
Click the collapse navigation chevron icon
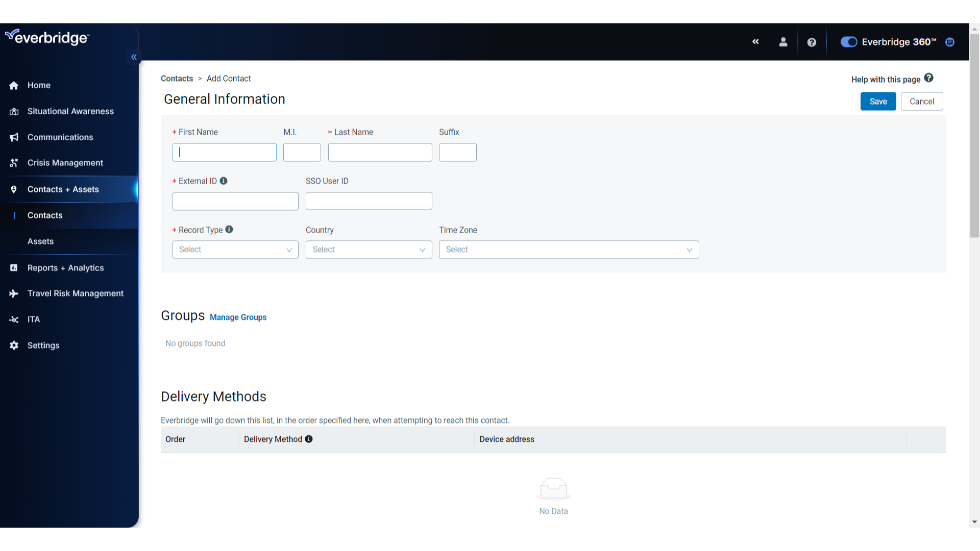(x=134, y=57)
